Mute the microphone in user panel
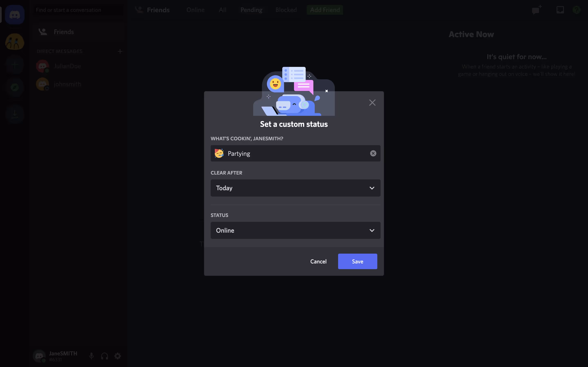 click(x=91, y=356)
